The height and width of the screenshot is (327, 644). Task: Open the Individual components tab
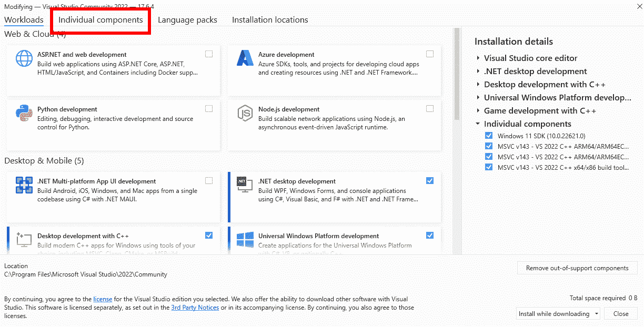(x=100, y=20)
